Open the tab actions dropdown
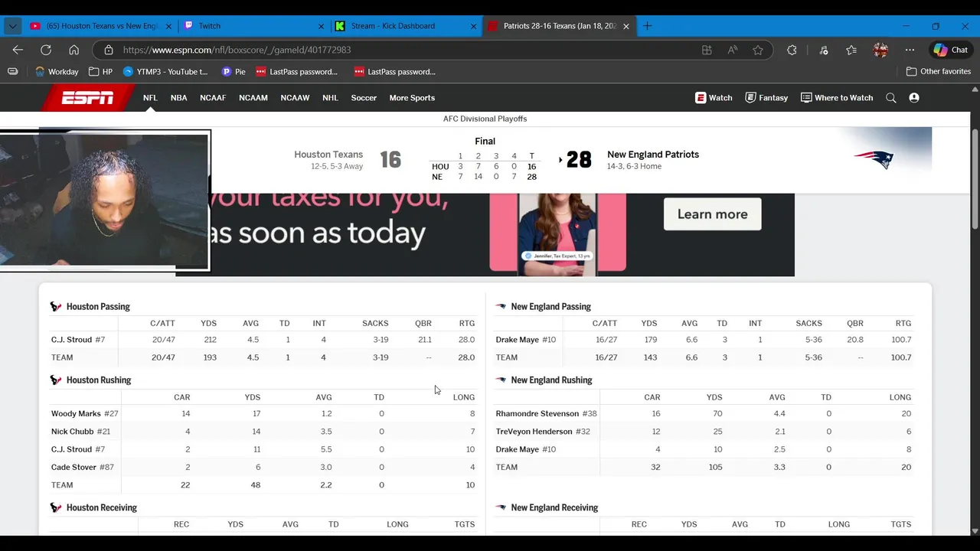Screen dimensions: 980x551 (12, 26)
